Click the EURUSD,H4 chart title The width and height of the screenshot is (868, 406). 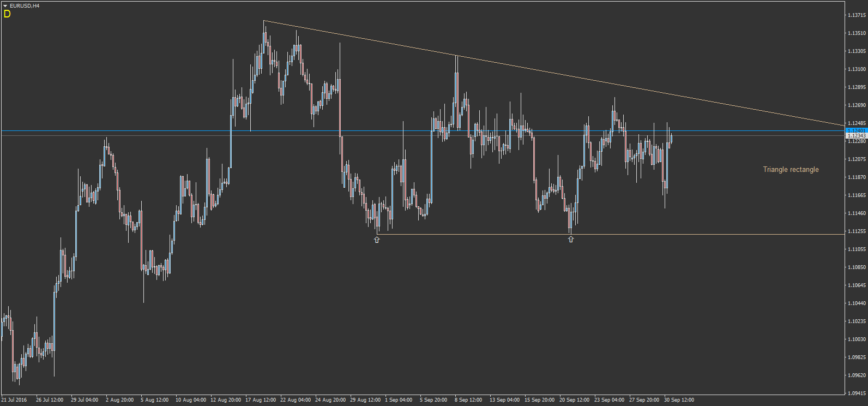click(x=25, y=5)
